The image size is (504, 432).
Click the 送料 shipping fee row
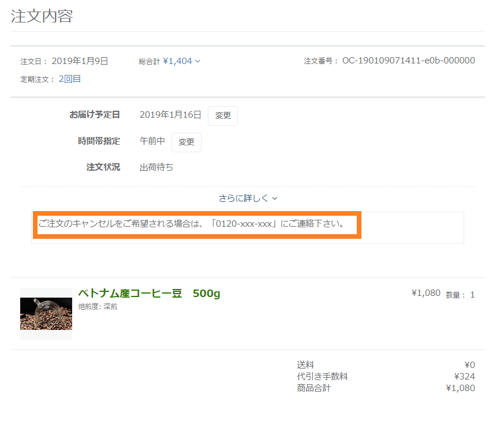(386, 365)
